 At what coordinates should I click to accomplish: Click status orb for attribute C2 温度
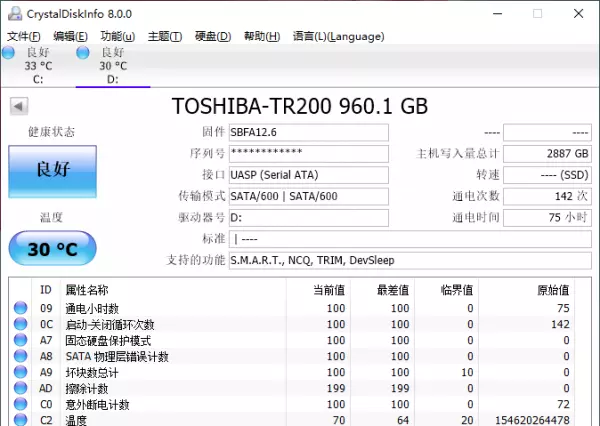tap(21, 420)
